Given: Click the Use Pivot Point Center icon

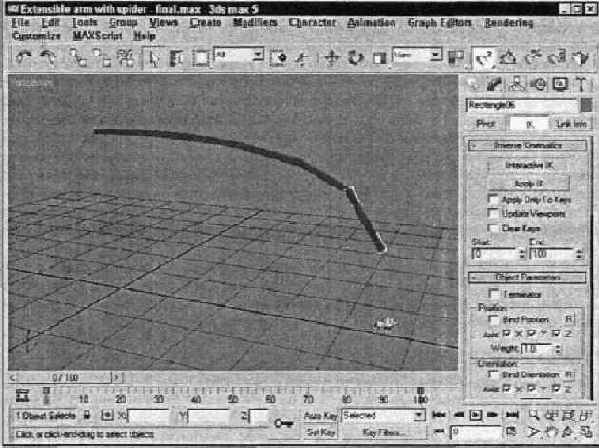Looking at the screenshot, I should click(x=456, y=57).
